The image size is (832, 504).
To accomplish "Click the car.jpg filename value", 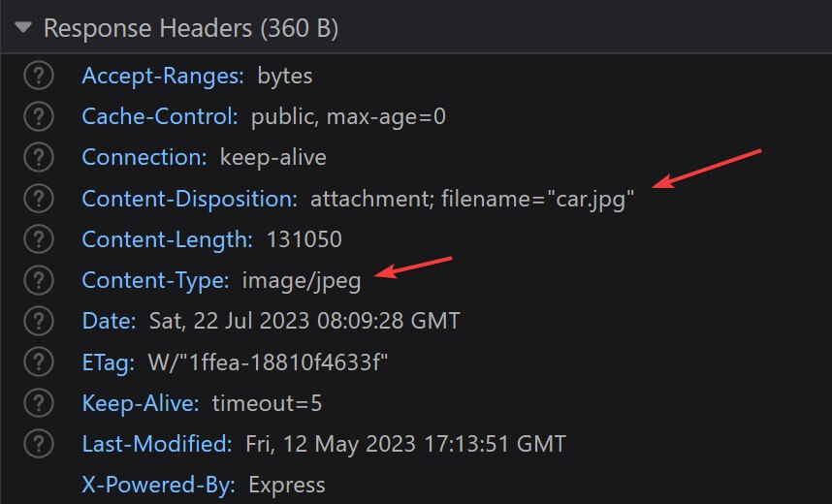I will [588, 199].
